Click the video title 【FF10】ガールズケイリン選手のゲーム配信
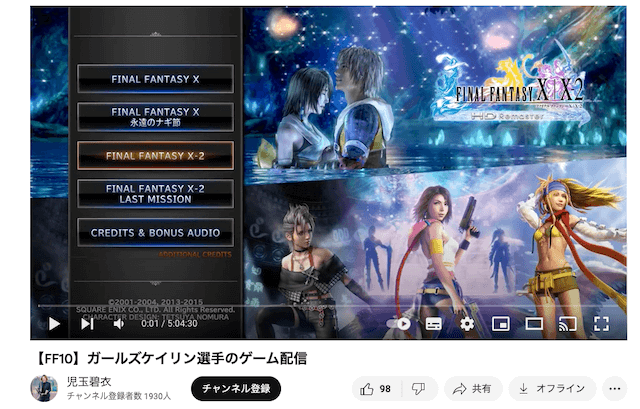The height and width of the screenshot is (409, 640). [x=171, y=358]
